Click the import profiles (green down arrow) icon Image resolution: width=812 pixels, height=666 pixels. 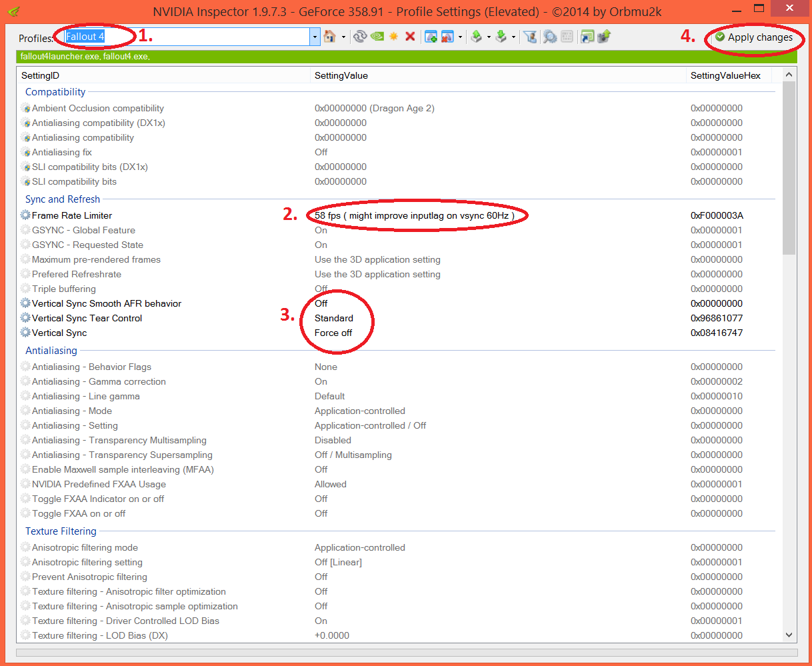pos(501,37)
